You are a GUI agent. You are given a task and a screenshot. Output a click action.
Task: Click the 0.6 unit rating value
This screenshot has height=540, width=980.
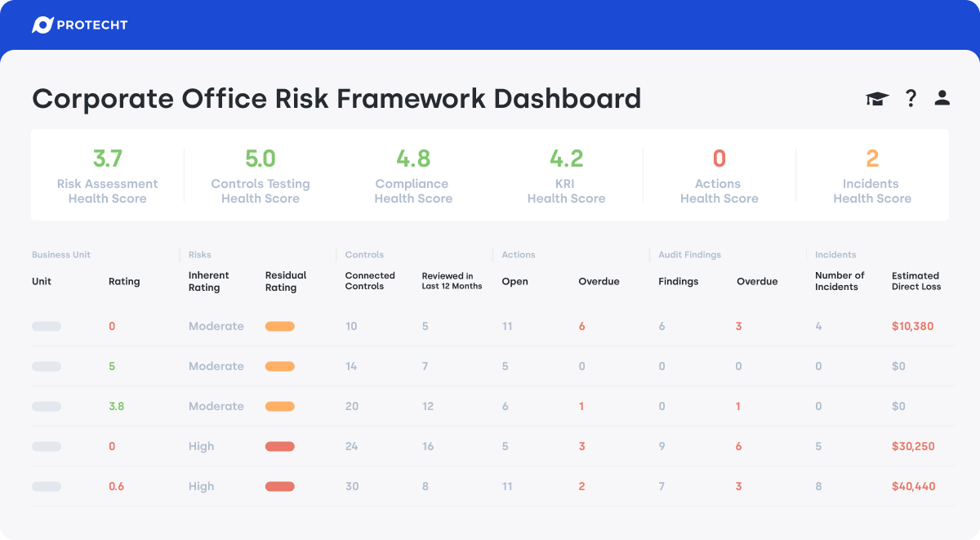pyautogui.click(x=117, y=486)
